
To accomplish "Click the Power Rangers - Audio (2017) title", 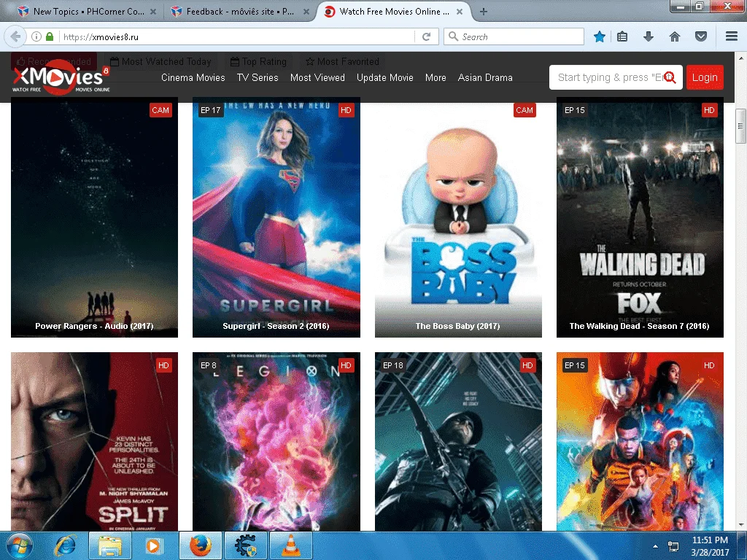I will (94, 326).
